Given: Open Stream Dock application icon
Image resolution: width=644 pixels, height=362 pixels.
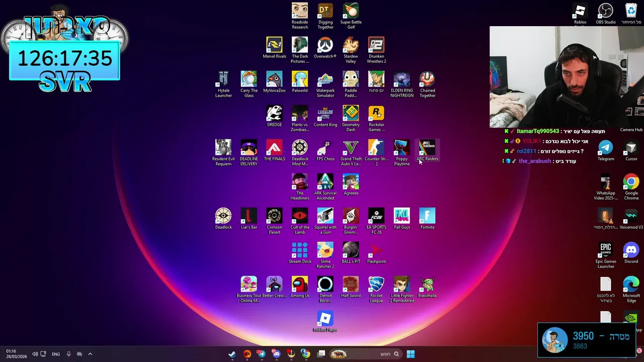Looking at the screenshot, I should [x=300, y=253].
